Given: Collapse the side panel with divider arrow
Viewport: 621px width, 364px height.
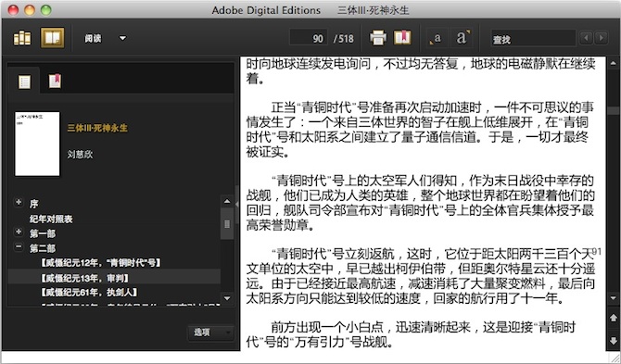Looking at the screenshot, I should pyautogui.click(x=237, y=204).
